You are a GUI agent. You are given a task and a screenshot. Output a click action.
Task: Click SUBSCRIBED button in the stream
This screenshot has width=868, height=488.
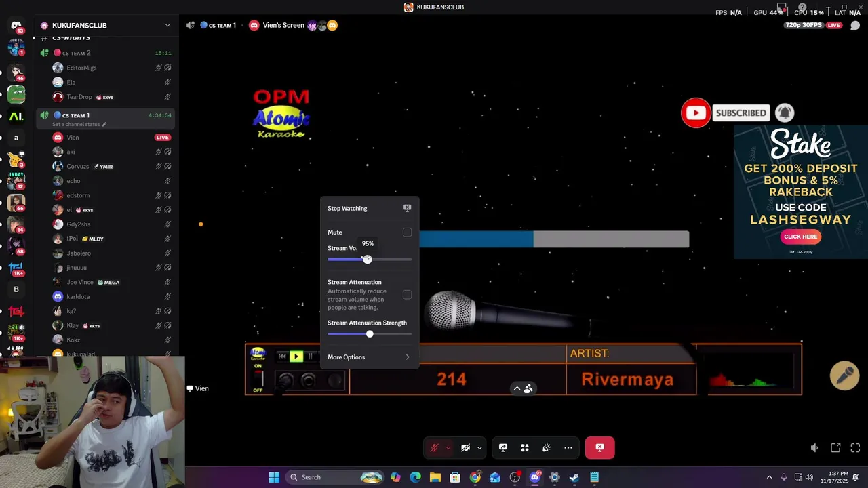click(x=741, y=113)
